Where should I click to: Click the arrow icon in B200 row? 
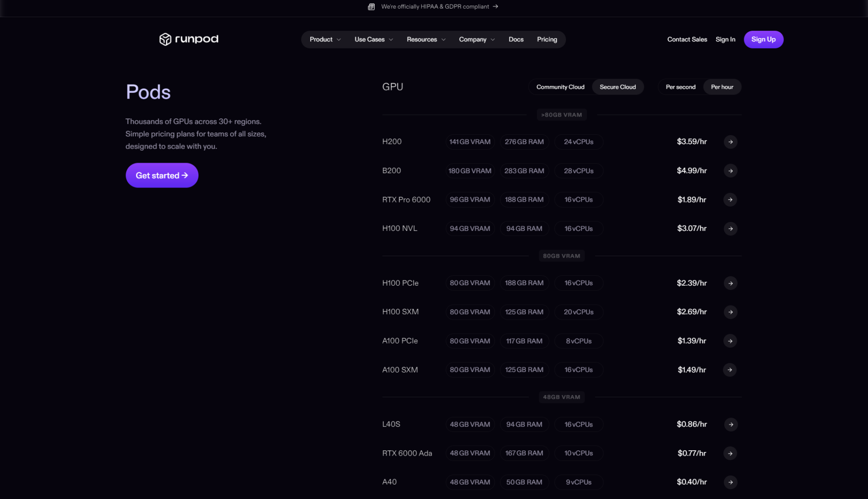[730, 171]
